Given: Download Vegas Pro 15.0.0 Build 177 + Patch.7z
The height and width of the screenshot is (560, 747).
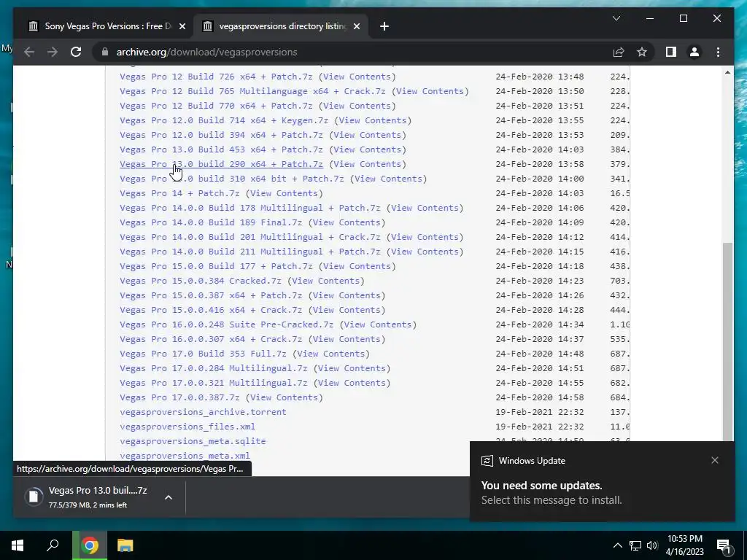Looking at the screenshot, I should (216, 266).
